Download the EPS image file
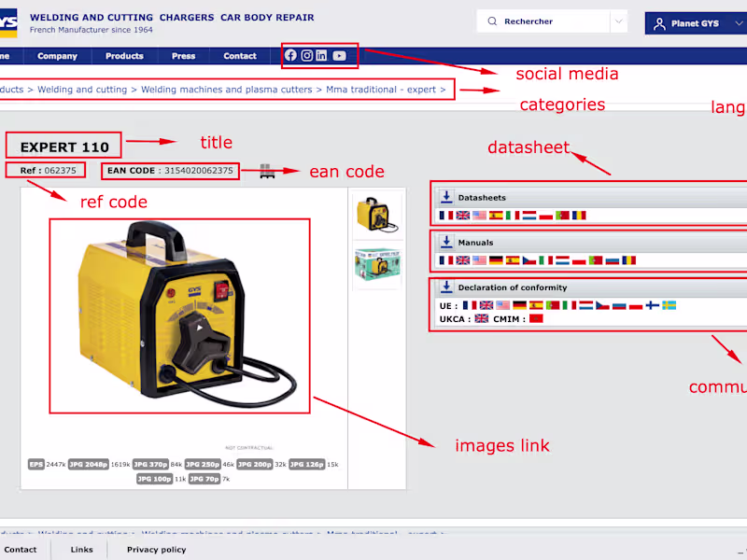The image size is (747, 560). [x=35, y=465]
